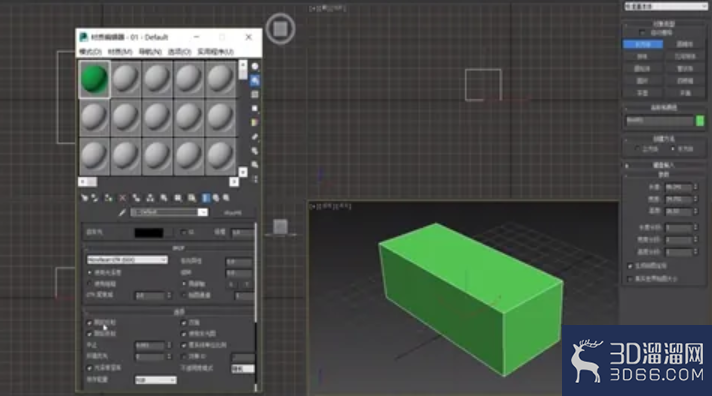The image size is (712, 396).
Task: Select the Cube creation method radio
Action: coord(638,148)
